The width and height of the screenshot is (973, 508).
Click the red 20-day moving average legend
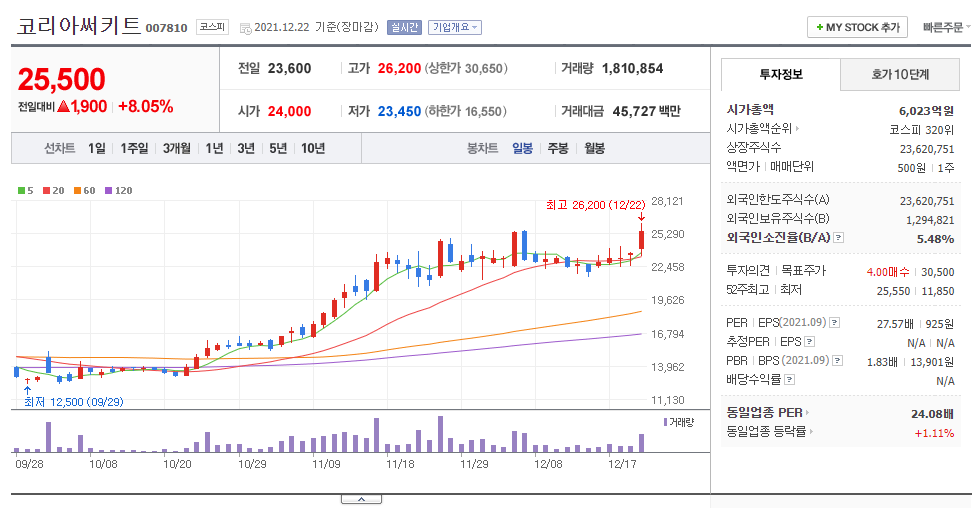[53, 190]
